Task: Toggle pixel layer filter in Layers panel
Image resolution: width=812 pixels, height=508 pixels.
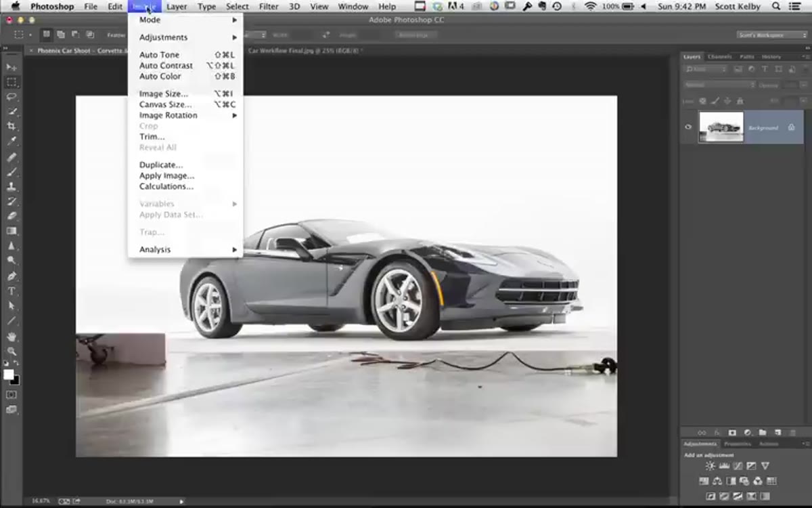Action: click(739, 68)
